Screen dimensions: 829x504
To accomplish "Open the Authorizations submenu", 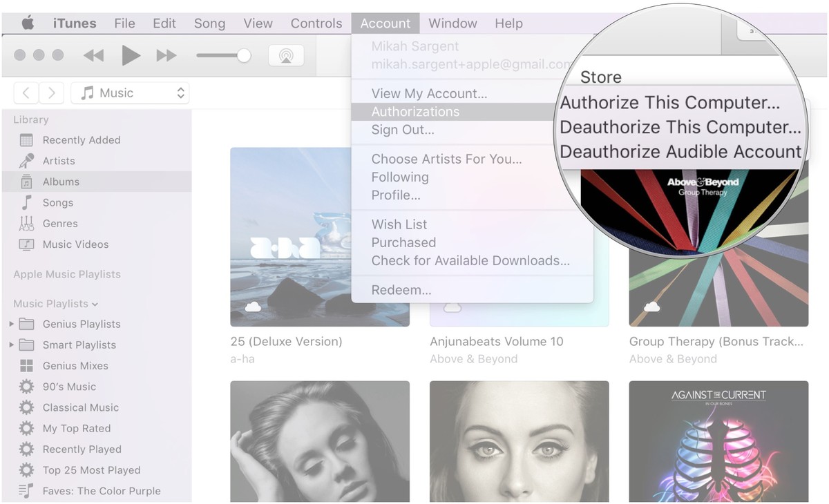I will pos(473,112).
